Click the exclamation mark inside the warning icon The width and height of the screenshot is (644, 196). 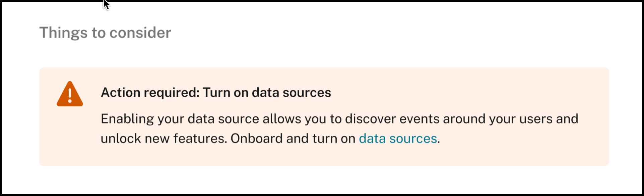tap(70, 95)
